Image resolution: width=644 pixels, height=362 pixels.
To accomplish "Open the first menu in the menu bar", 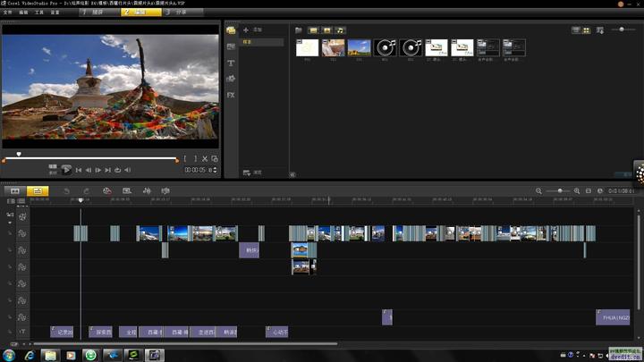I will click(7, 13).
